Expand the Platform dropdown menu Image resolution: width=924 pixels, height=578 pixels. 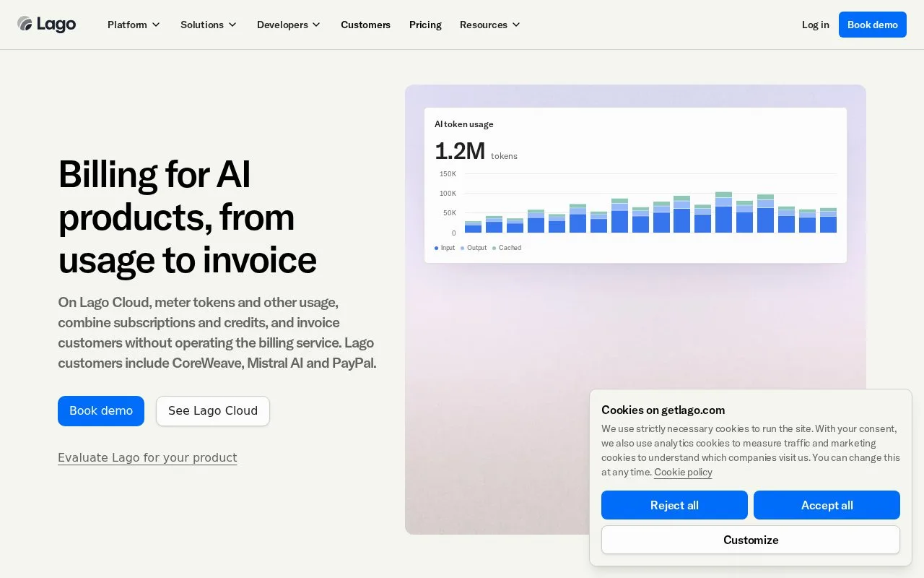134,25
